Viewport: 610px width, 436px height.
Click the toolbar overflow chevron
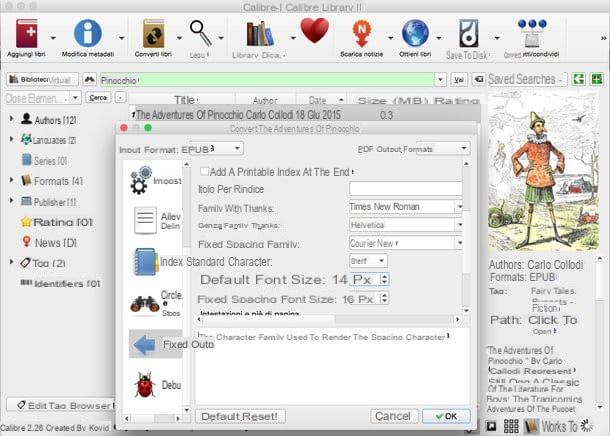click(x=603, y=38)
